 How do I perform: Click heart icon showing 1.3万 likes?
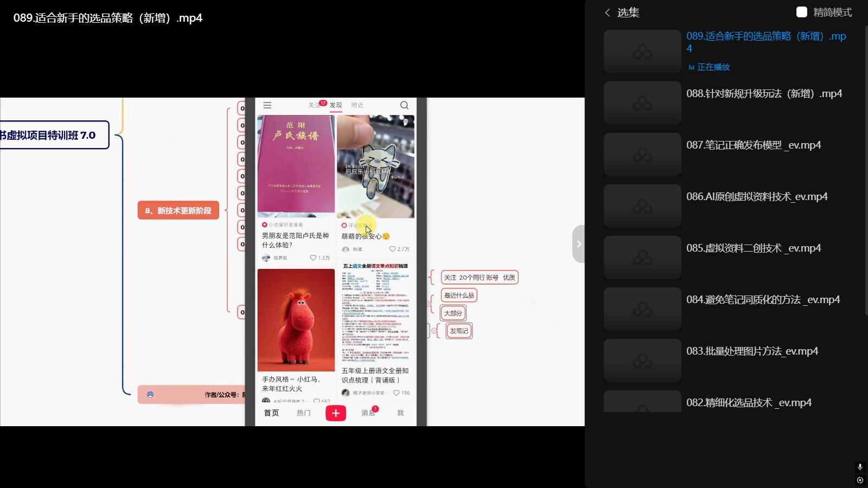coord(313,258)
